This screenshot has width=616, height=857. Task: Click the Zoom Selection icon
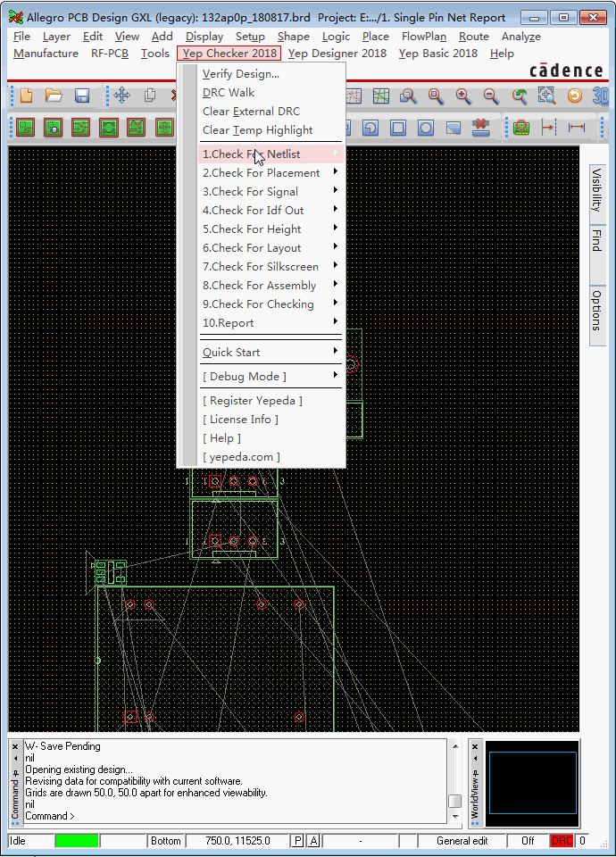click(x=546, y=96)
